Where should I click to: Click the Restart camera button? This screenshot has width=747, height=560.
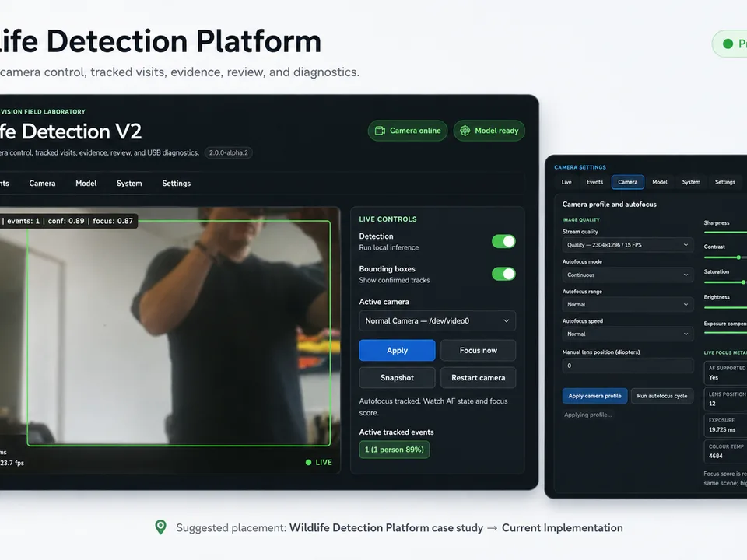click(x=479, y=378)
